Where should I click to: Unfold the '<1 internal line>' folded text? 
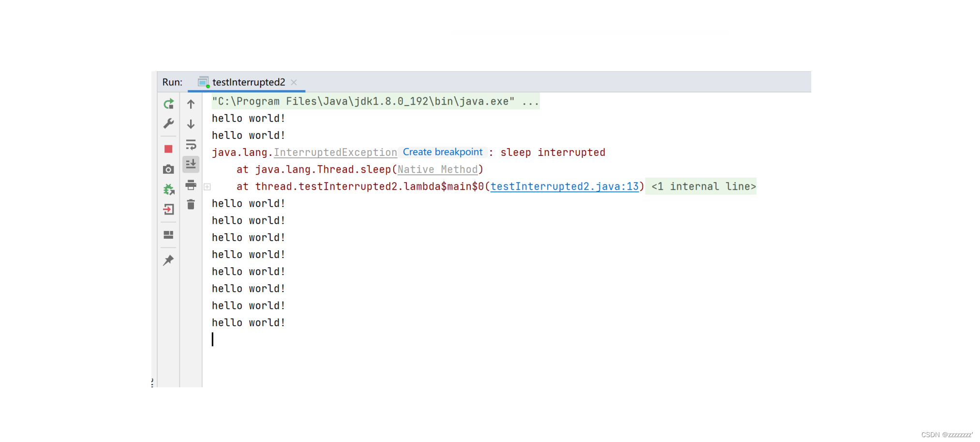click(703, 186)
